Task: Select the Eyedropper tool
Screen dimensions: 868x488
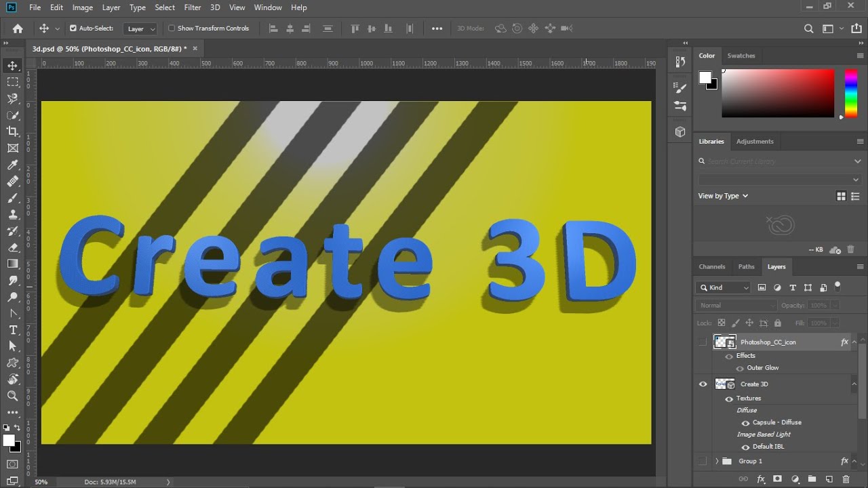Action: pyautogui.click(x=12, y=165)
